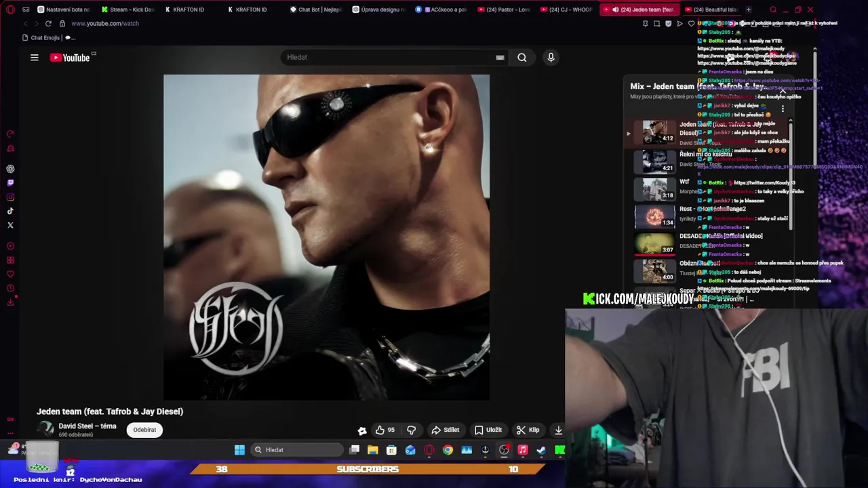Click the browser back arrow
This screenshot has height=488, width=868.
[x=26, y=23]
